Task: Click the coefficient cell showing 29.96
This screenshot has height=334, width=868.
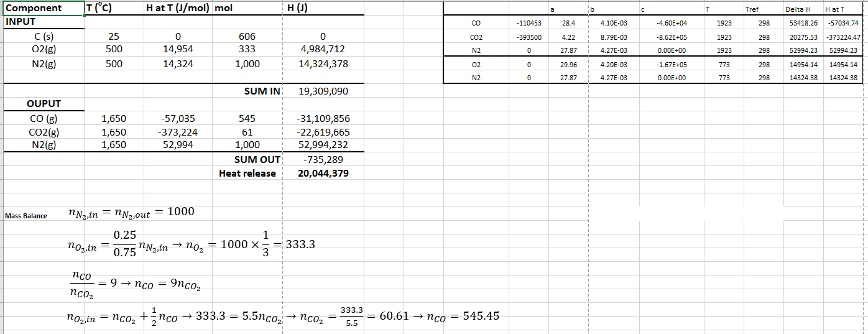Action: 568,65
